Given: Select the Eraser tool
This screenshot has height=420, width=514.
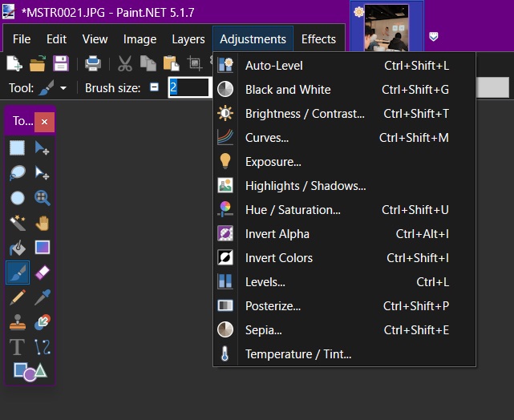Looking at the screenshot, I should pyautogui.click(x=42, y=273).
